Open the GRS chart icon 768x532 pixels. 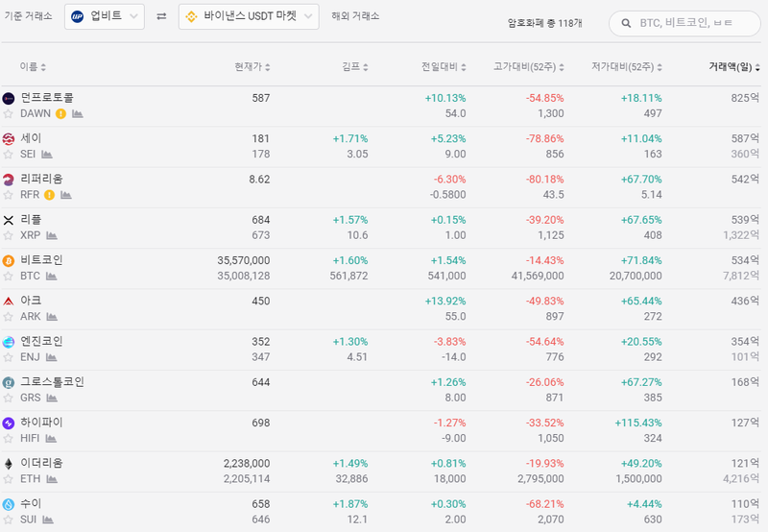[x=52, y=399]
